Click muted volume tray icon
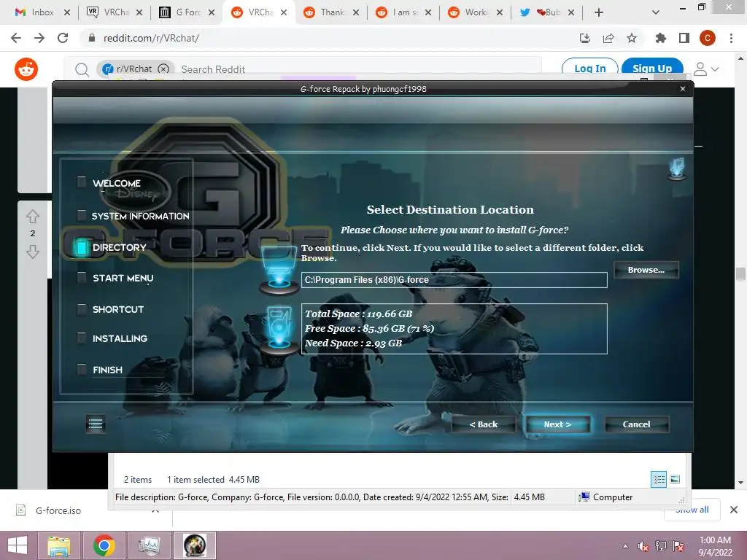The width and height of the screenshot is (747, 560). pos(643,546)
